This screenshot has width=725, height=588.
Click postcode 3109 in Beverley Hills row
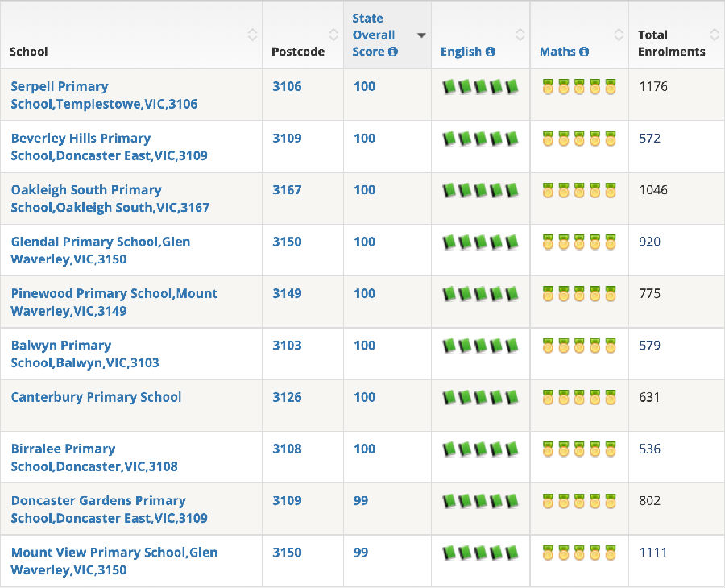[287, 139]
